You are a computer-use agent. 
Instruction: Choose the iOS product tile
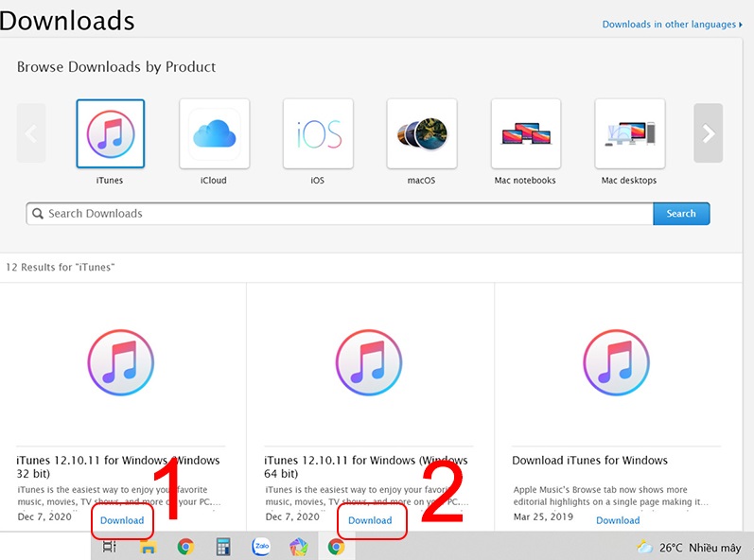[x=318, y=134]
